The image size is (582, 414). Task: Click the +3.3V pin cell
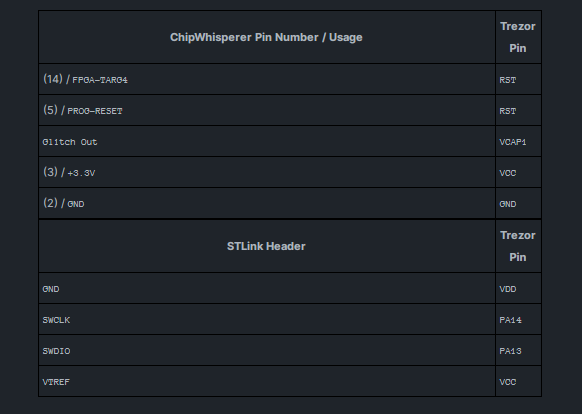point(267,172)
